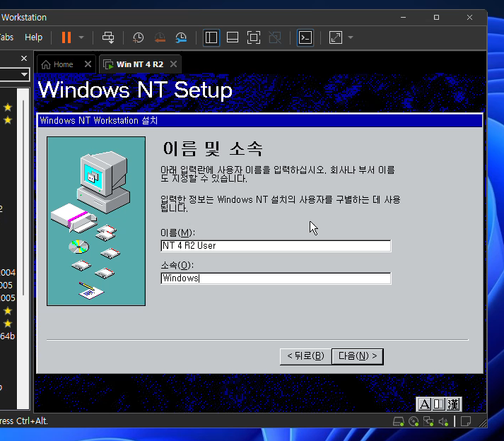Click the hard disk status bar icon

click(x=399, y=421)
